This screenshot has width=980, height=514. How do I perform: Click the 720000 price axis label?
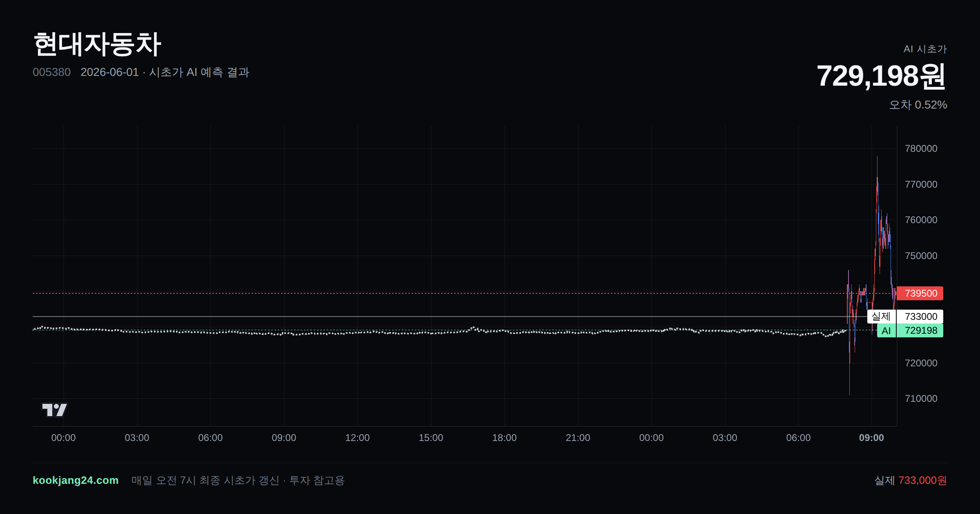(921, 363)
